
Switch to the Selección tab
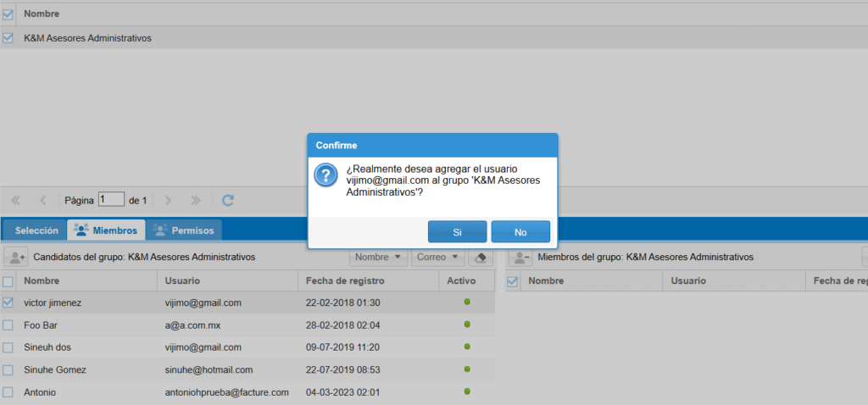pyautogui.click(x=36, y=230)
